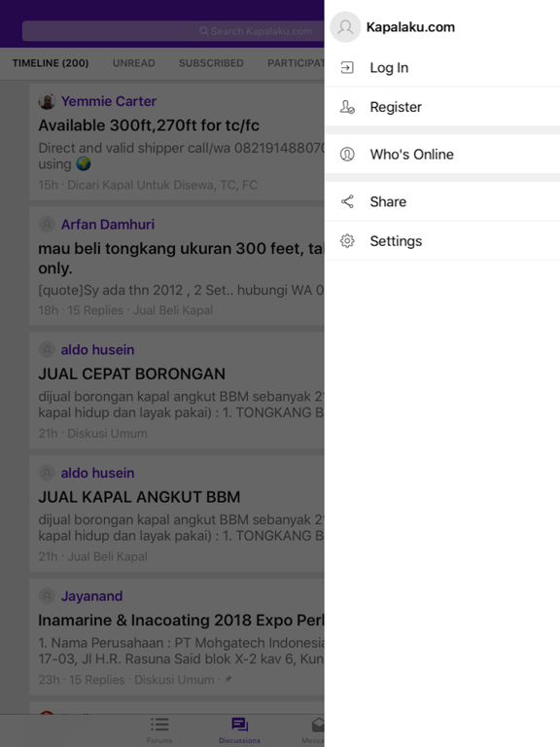Click the pin icon on Inamarine thread
The height and width of the screenshot is (747, 560).
pos(228,679)
